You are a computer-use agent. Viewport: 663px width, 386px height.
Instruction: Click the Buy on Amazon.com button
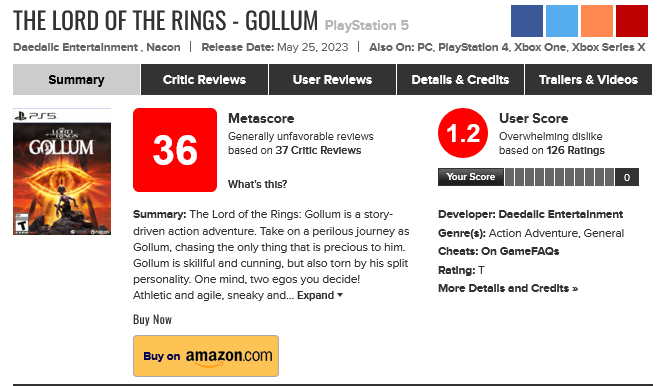206,356
